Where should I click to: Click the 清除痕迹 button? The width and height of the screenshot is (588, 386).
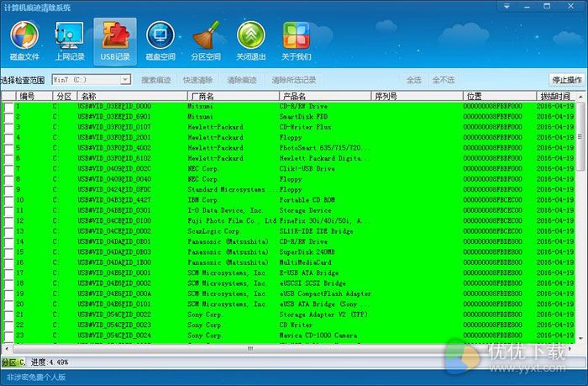[x=242, y=80]
